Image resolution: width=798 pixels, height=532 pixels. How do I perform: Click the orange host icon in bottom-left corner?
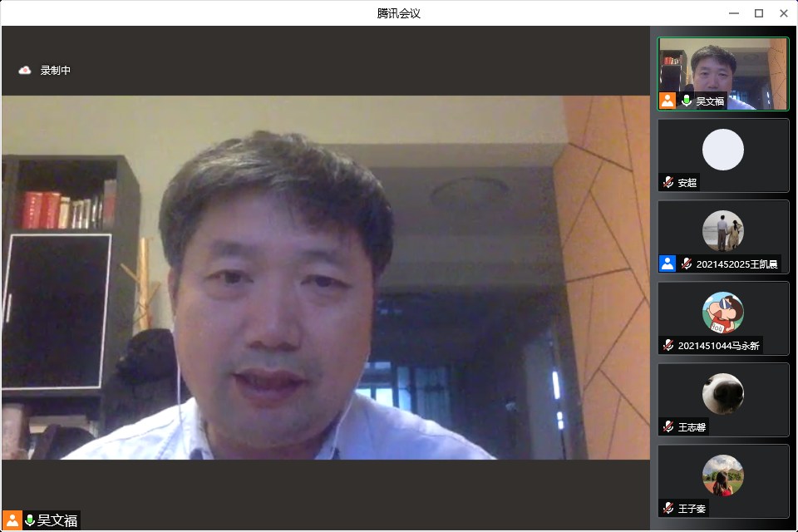pos(12,520)
